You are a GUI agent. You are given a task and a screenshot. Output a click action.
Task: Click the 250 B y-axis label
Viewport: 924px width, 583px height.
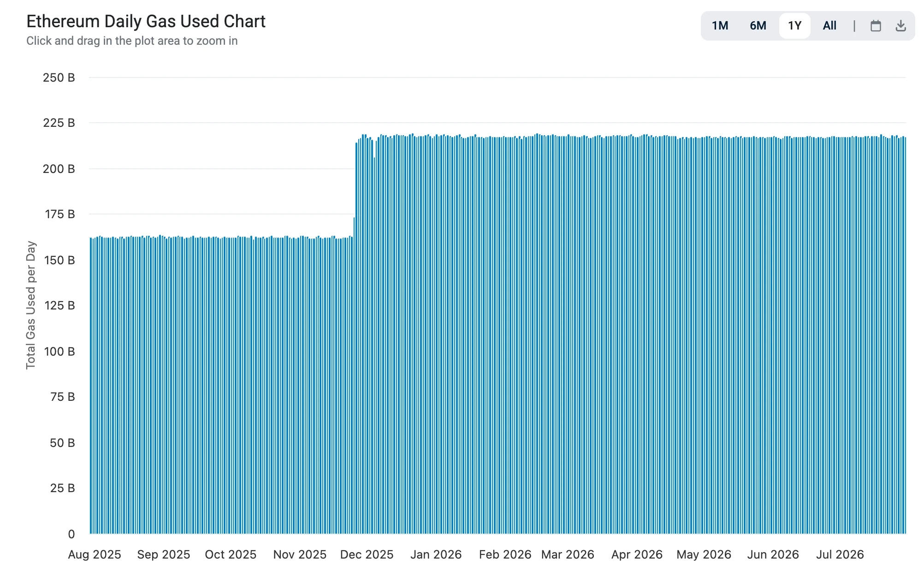59,77
